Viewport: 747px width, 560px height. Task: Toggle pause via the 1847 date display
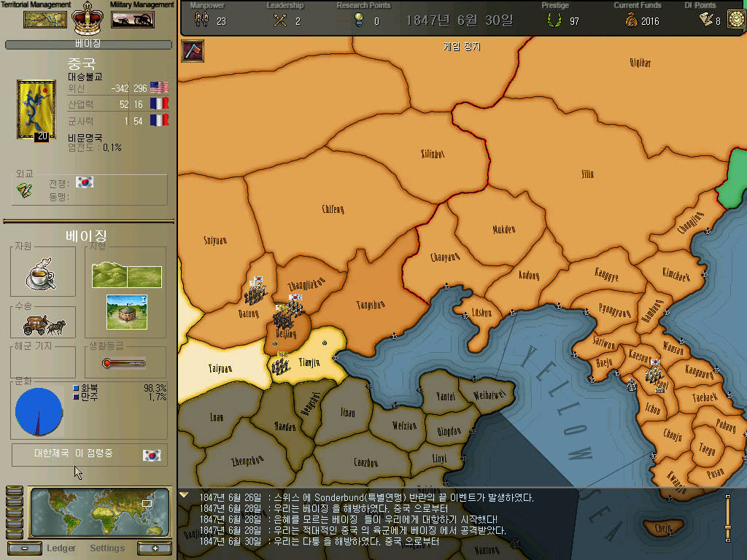tap(459, 20)
